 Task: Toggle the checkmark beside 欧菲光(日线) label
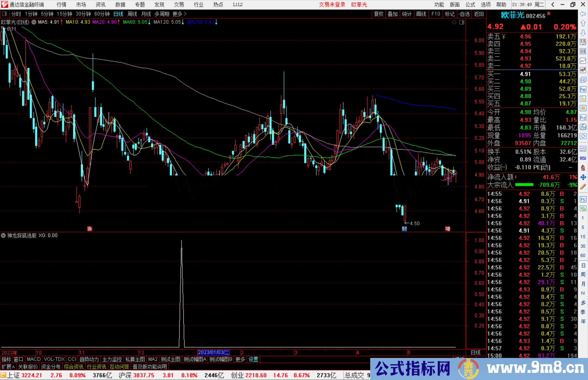point(34,22)
